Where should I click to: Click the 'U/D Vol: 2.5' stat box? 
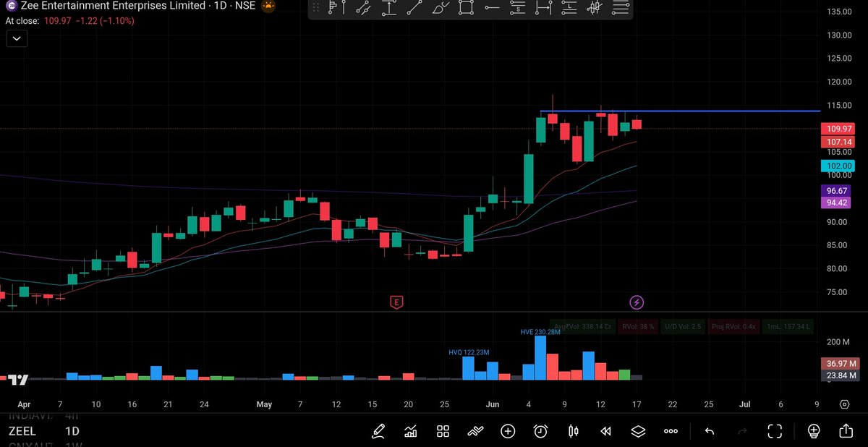tap(683, 327)
